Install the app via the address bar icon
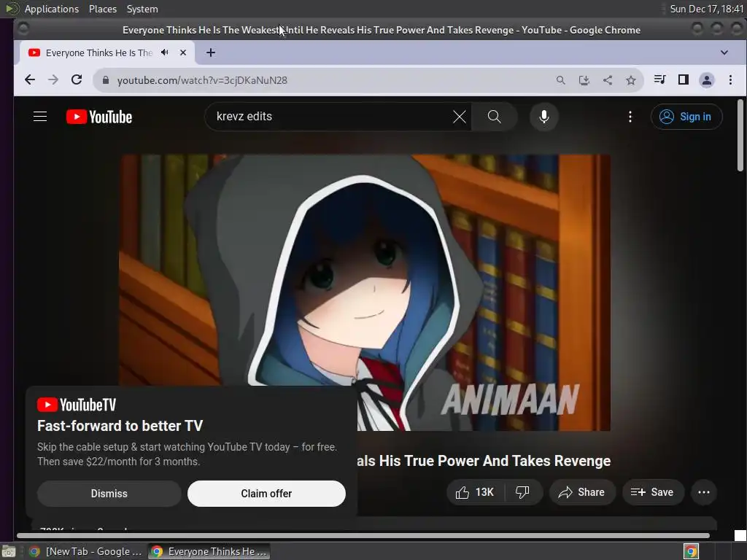The height and width of the screenshot is (560, 747). 584,80
